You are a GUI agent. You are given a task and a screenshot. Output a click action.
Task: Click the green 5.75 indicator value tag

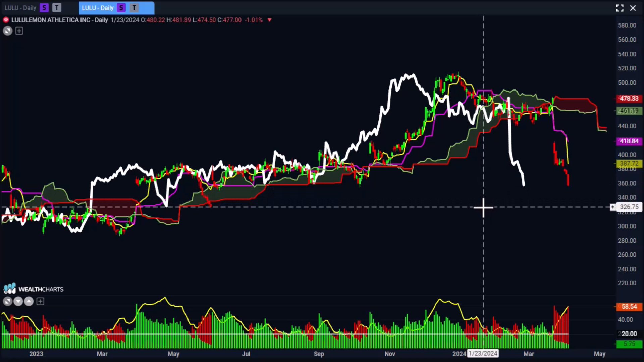pyautogui.click(x=629, y=344)
